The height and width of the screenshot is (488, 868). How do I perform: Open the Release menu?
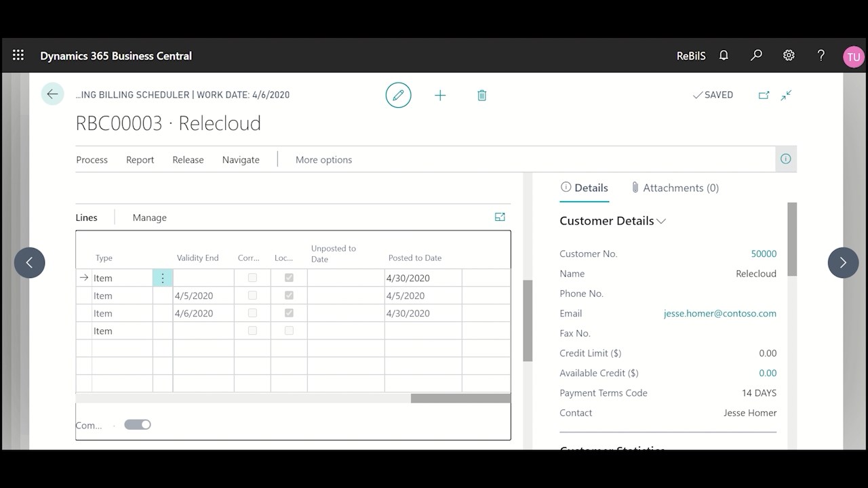[188, 160]
